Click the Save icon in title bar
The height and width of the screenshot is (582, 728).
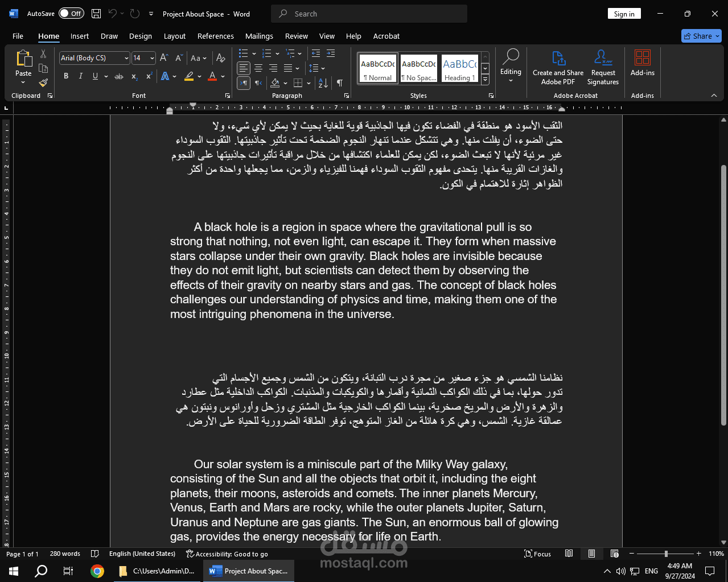(x=96, y=14)
